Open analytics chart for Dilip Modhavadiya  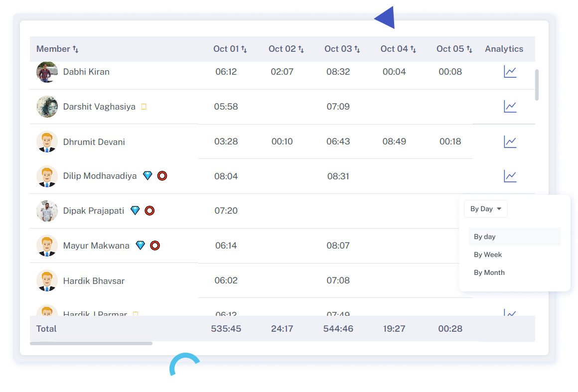point(510,176)
